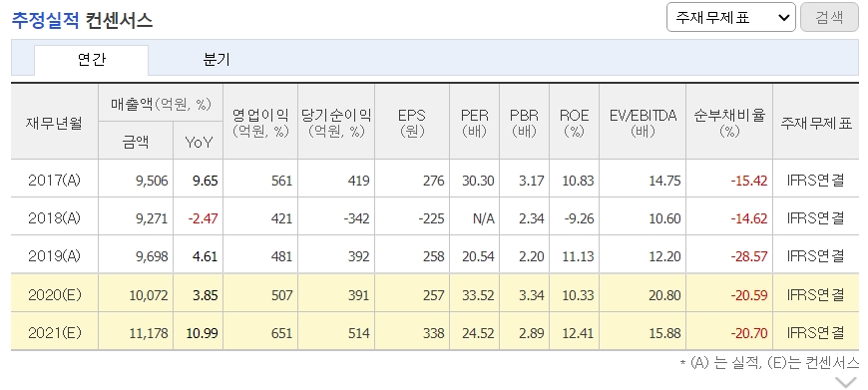Click the 2018(A) row label
This screenshot has height=390, width=868.
point(54,218)
